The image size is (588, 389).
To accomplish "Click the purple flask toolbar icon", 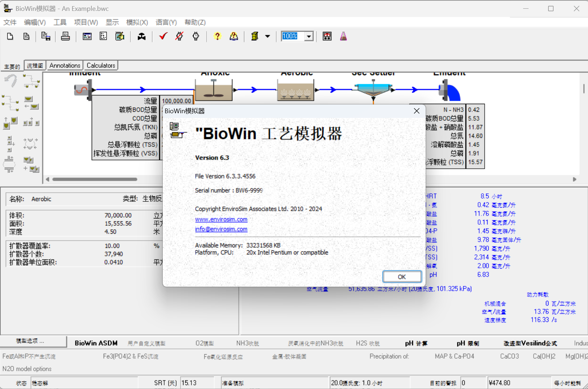I will 343,36.
